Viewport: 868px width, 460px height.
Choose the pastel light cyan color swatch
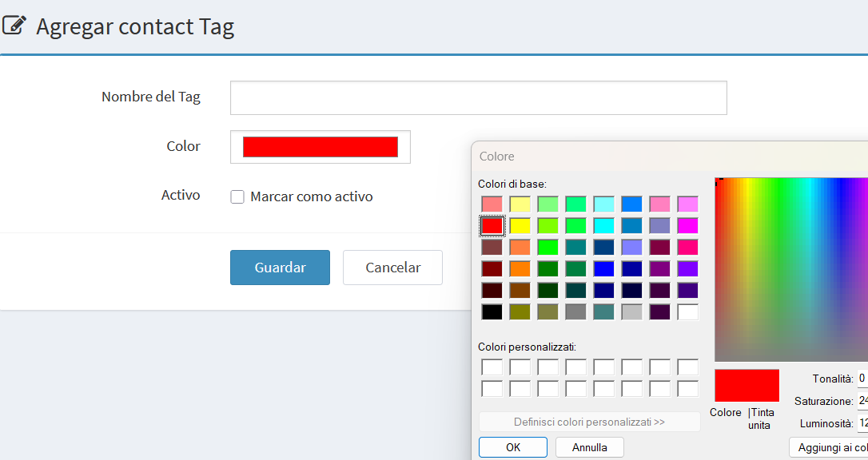(x=604, y=204)
